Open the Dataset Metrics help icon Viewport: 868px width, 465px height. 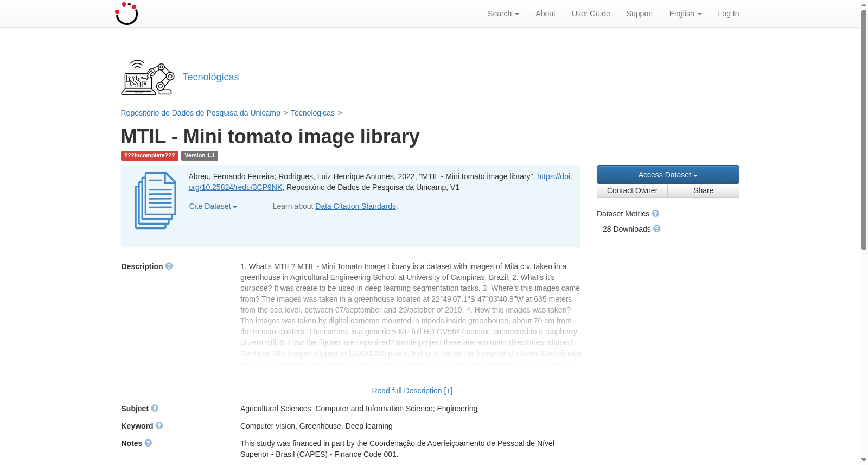[655, 213]
